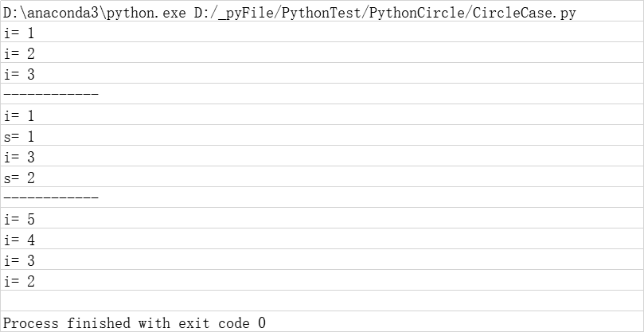Image resolution: width=644 pixels, height=332 pixels.
Task: Click the first dashed separator line
Action: (51, 96)
